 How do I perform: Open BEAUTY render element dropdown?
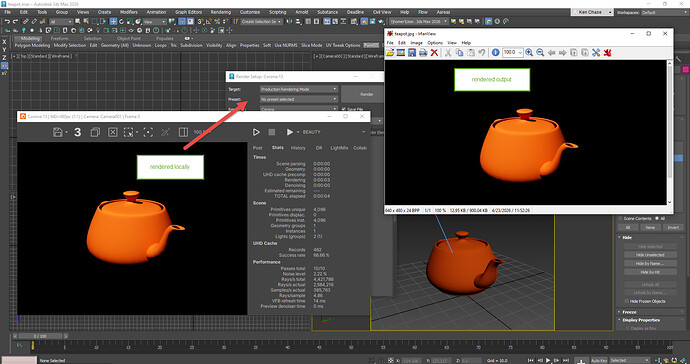[334, 132]
